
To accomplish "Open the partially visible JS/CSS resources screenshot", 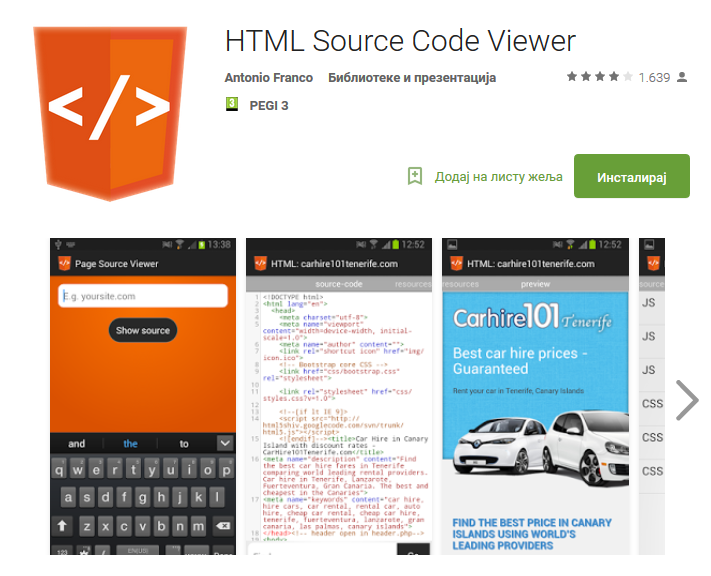I will click(x=652, y=396).
